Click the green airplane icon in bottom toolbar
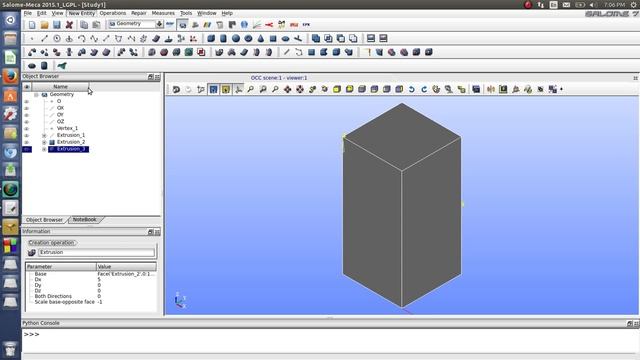The height and width of the screenshot is (360, 640). coord(62,65)
